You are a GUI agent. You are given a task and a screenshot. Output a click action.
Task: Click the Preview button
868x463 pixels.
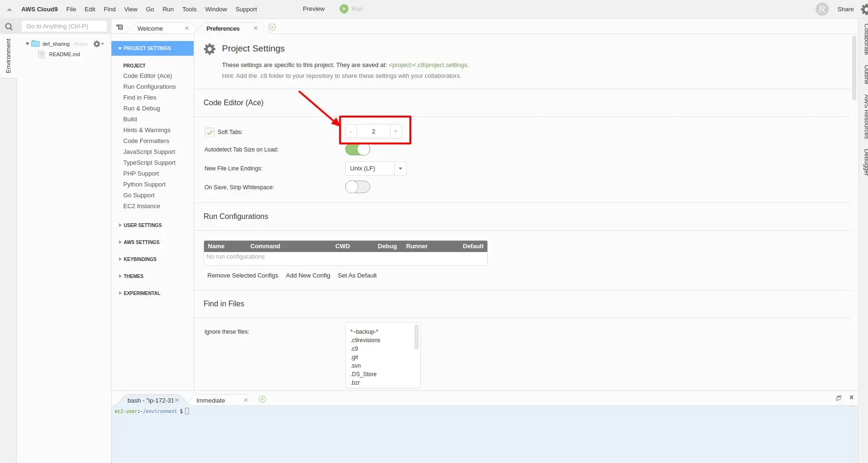[x=314, y=9]
